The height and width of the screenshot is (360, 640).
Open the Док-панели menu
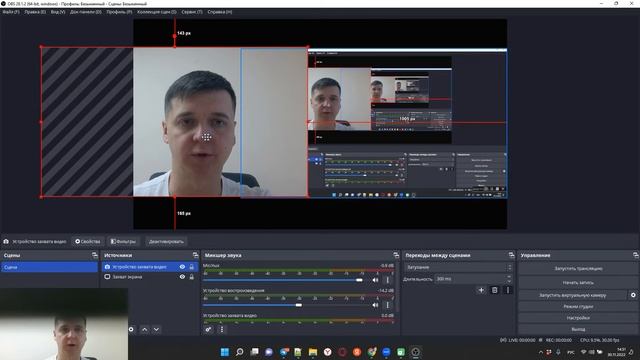pos(85,12)
